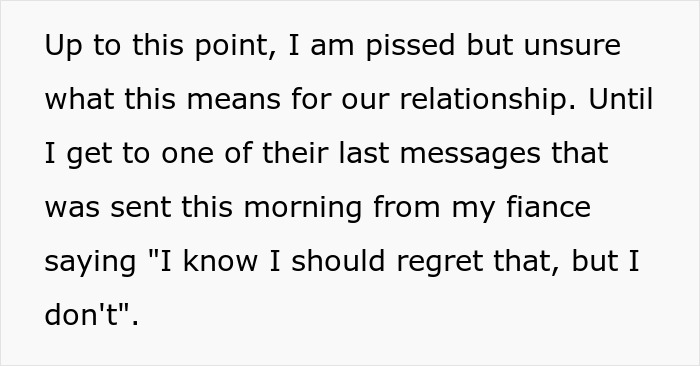Click on the word "relationship"
The width and height of the screenshot is (700, 366).
(x=488, y=100)
